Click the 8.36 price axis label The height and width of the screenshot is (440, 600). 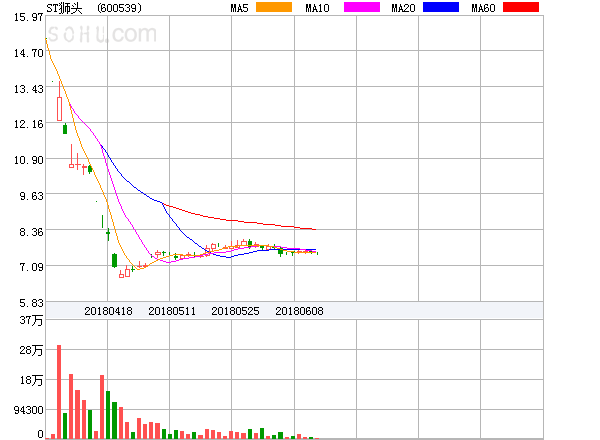31,232
